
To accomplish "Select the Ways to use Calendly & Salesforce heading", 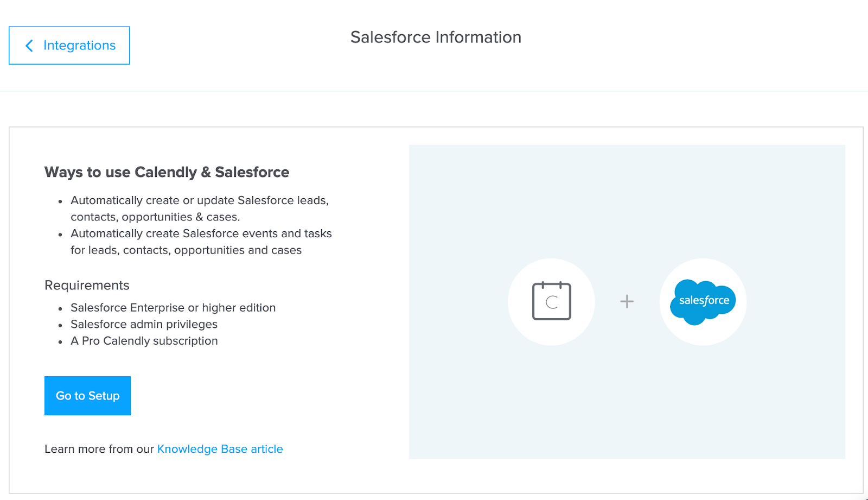I will [167, 172].
